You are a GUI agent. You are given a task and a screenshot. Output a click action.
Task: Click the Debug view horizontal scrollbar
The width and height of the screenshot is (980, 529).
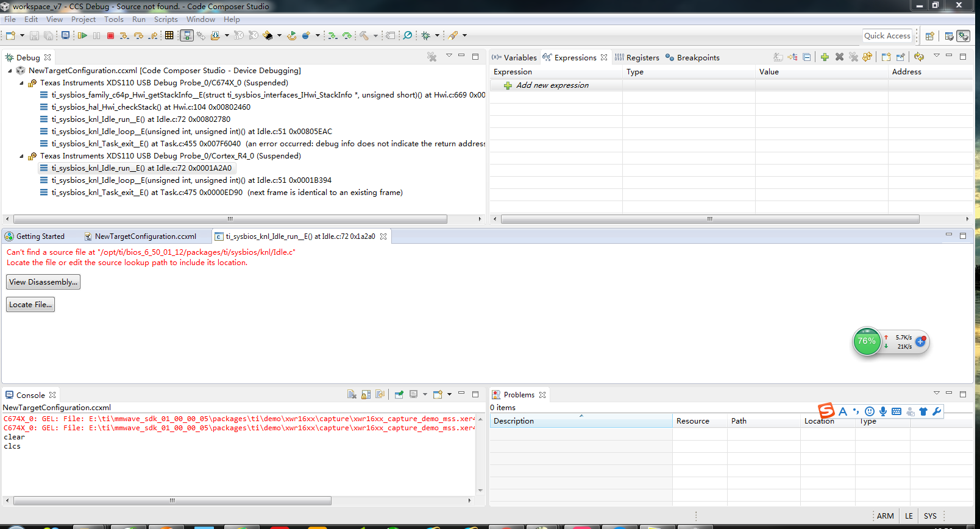pos(230,219)
